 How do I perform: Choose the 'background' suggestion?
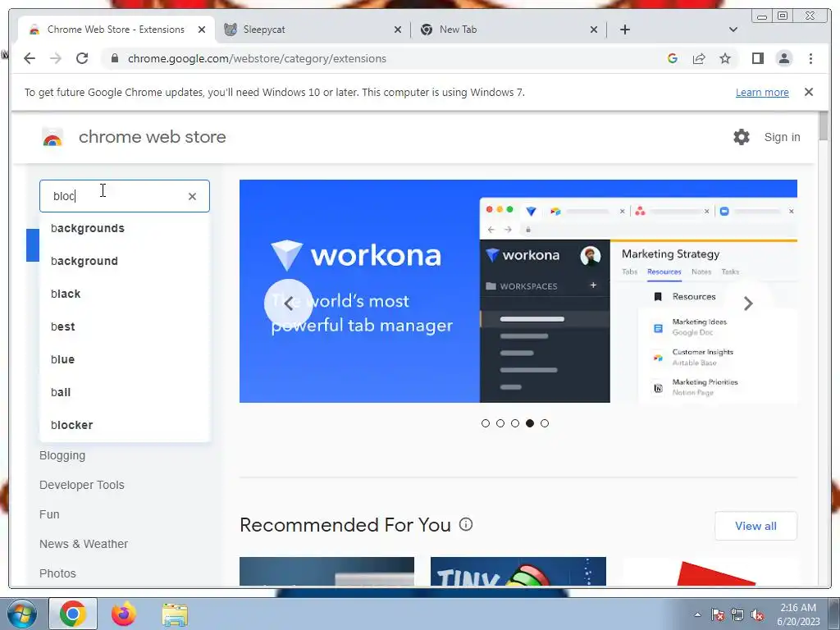(x=125, y=261)
